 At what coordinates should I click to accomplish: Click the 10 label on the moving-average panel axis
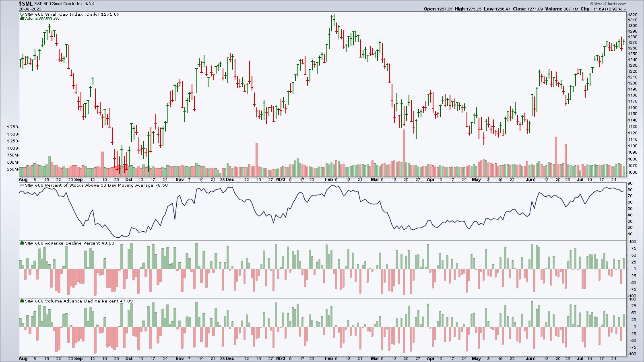pyautogui.click(x=630, y=234)
